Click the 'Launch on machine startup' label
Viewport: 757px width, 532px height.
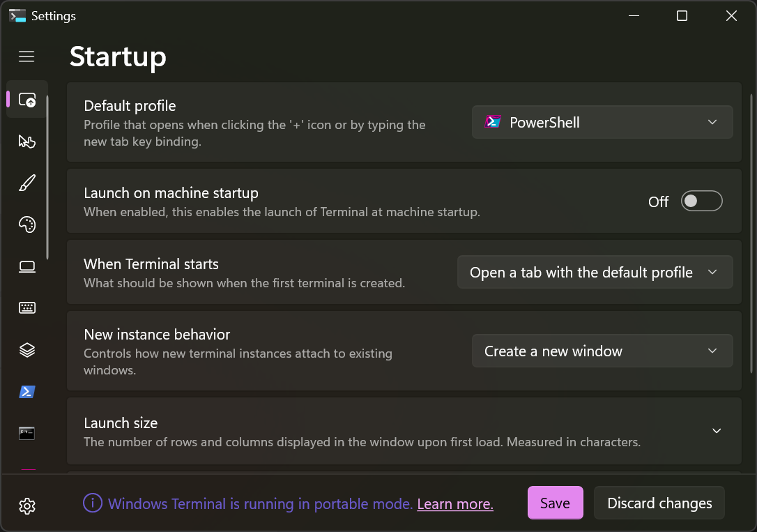(x=171, y=193)
